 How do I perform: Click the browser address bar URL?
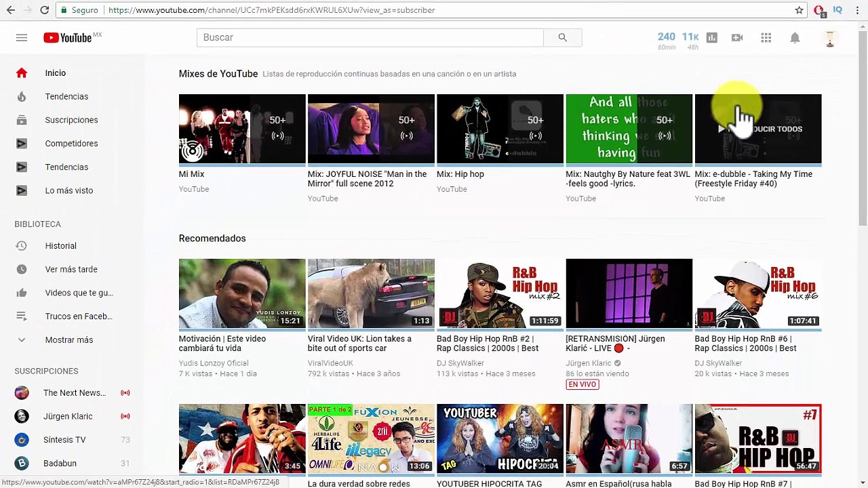coord(271,10)
